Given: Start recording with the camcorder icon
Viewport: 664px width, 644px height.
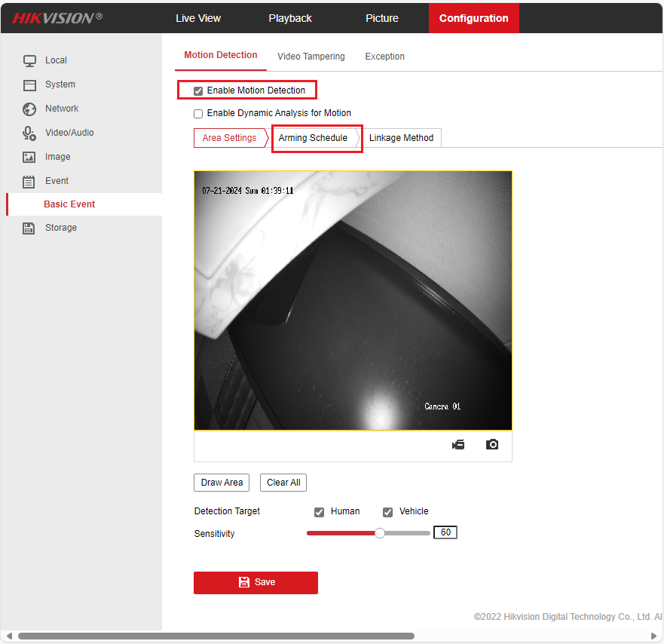Looking at the screenshot, I should pos(458,445).
